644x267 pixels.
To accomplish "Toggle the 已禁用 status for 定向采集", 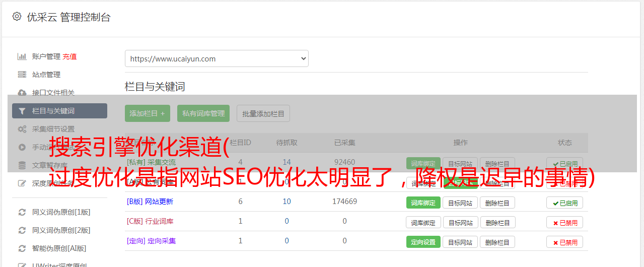I will click(x=565, y=242).
